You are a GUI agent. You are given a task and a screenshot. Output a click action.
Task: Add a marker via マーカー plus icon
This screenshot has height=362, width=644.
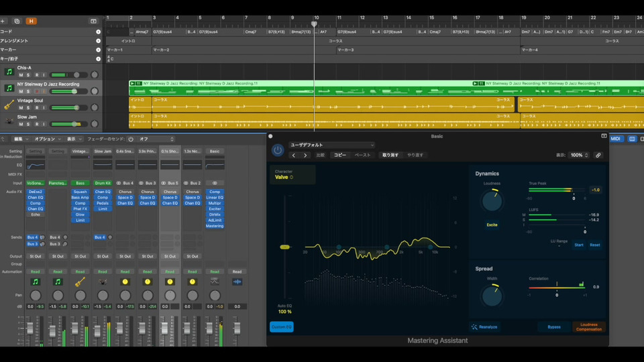click(x=98, y=50)
